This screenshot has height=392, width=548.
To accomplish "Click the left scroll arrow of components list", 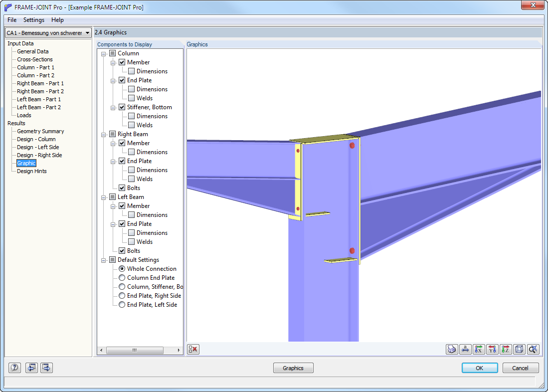I will point(101,350).
